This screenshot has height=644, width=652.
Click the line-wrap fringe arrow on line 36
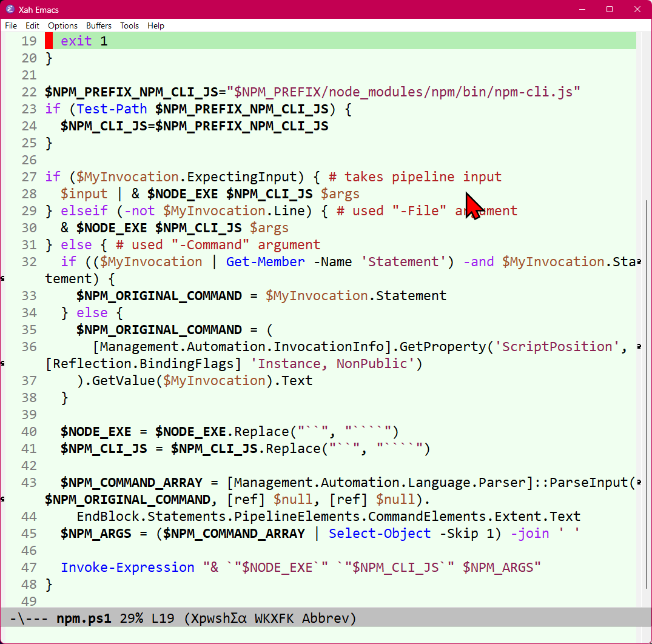(639, 346)
